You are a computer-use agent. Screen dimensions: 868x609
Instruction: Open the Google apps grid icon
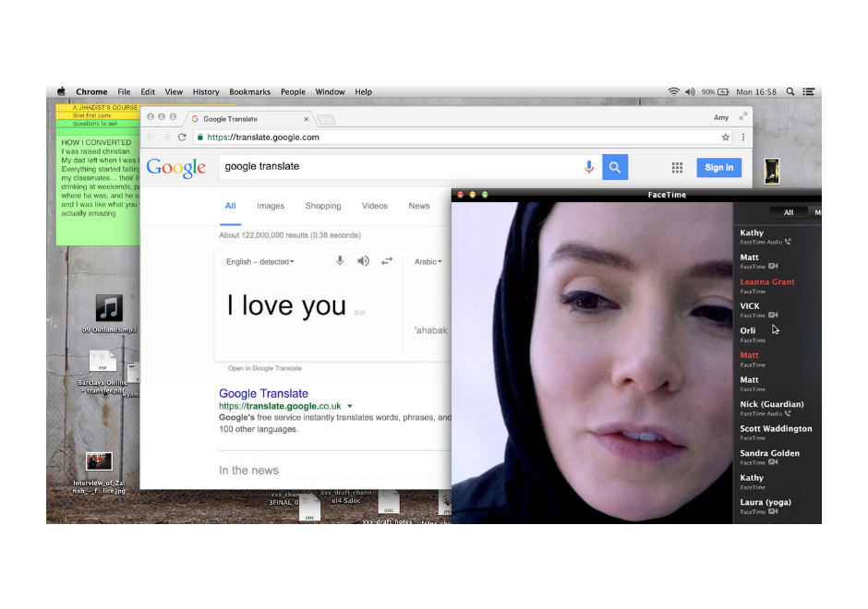pos(677,167)
